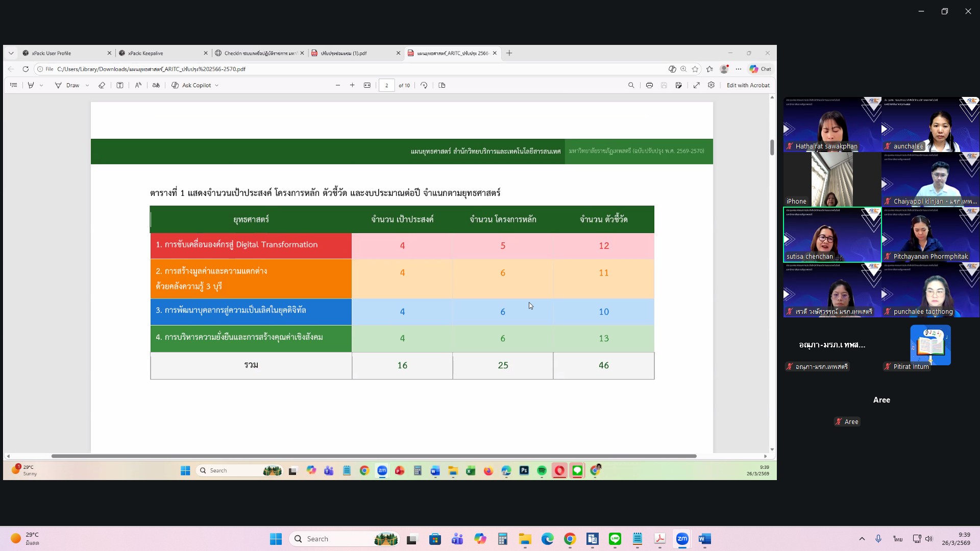The image size is (980, 551).
Task: Click the Zoom in plus icon
Action: point(352,85)
